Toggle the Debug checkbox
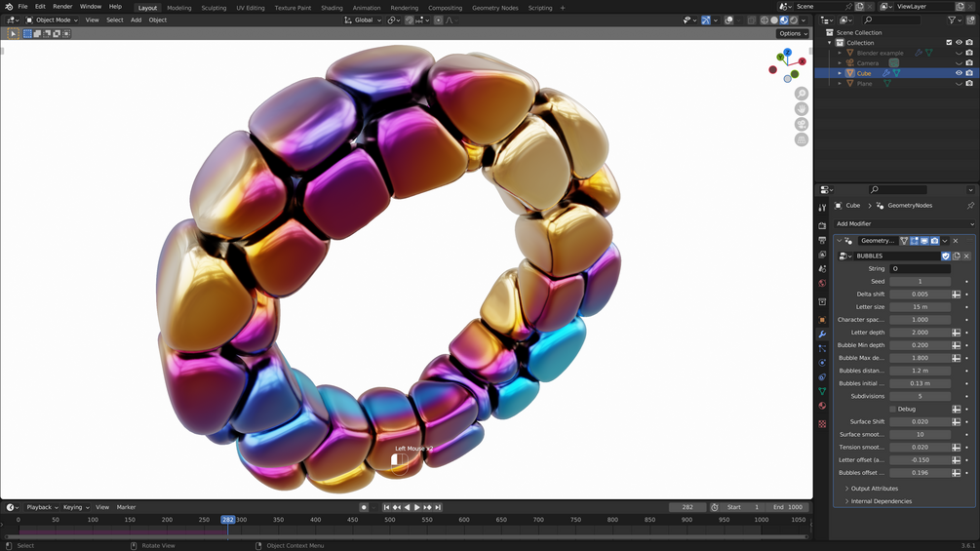 coord(892,410)
